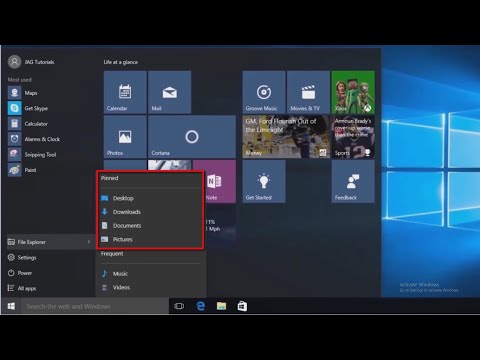This screenshot has height=360, width=480.
Task: Click the Cortana tile
Action: click(192, 137)
